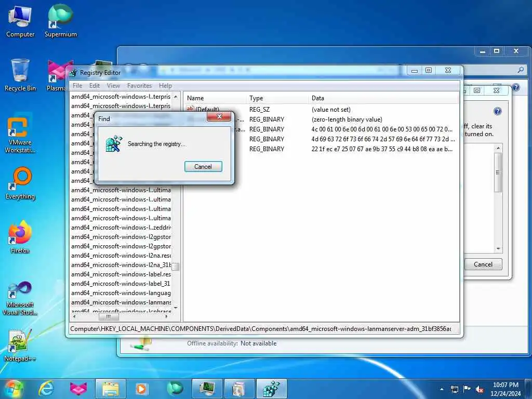The image size is (532, 399).
Task: Select tree key "amd64_microsoft-windows-l2na.res"
Action: click(x=121, y=256)
